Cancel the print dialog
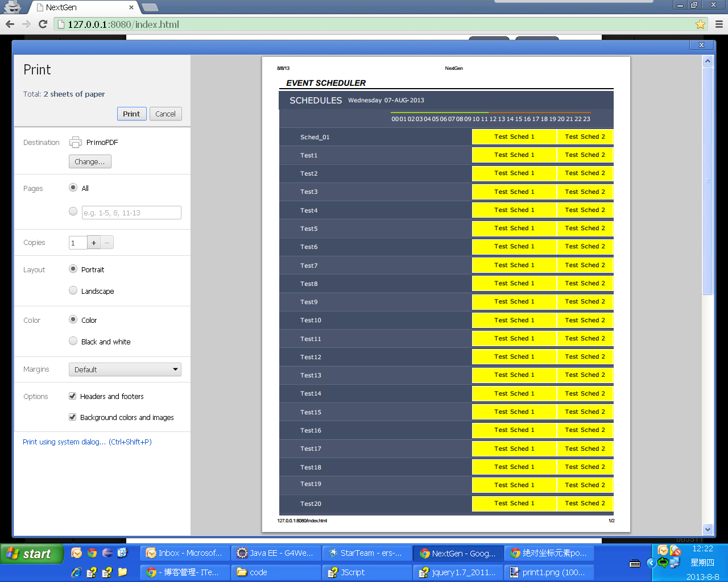 coord(166,114)
